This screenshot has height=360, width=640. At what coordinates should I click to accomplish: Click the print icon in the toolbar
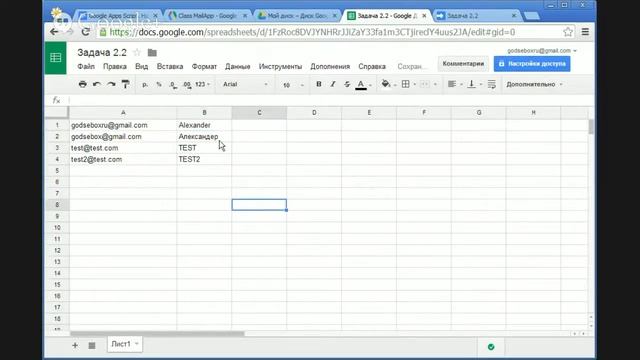[x=82, y=84]
